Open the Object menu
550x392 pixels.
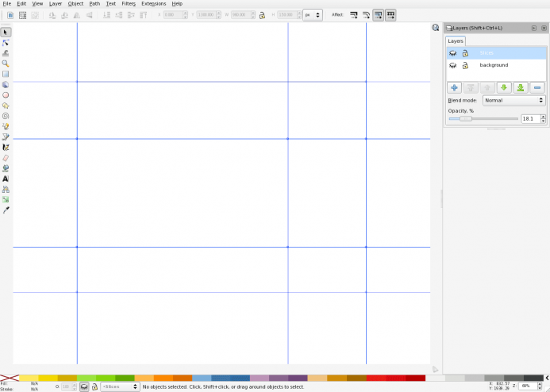coord(75,3)
